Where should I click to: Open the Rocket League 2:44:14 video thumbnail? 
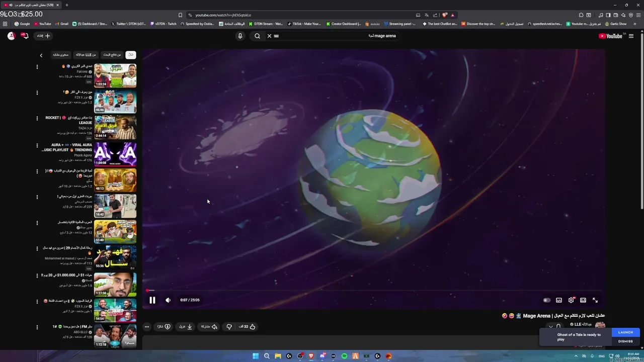[115, 127]
